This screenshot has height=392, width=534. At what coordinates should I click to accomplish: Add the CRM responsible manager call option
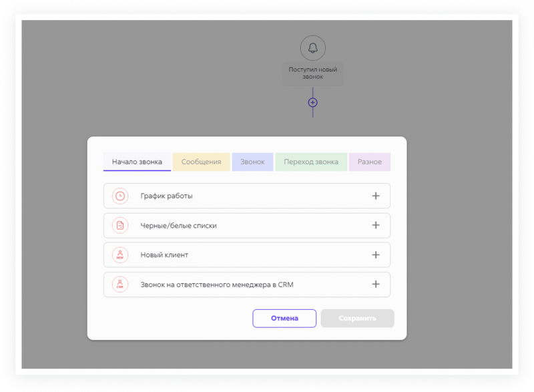375,284
